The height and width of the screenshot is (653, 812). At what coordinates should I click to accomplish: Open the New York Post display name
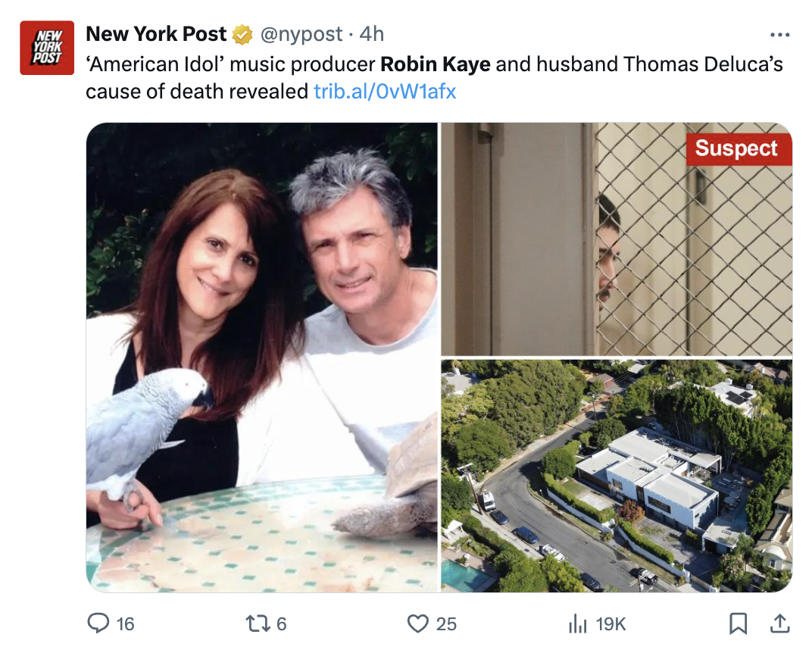point(156,34)
